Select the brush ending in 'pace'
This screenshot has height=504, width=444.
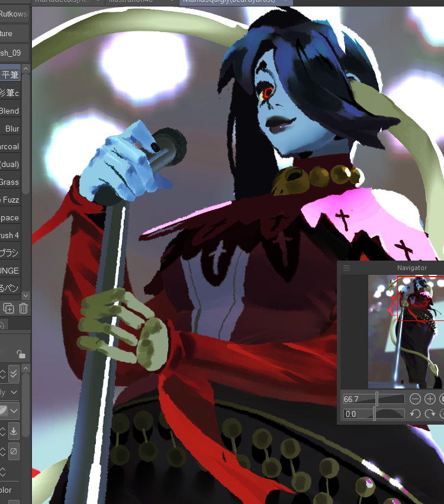point(10,217)
